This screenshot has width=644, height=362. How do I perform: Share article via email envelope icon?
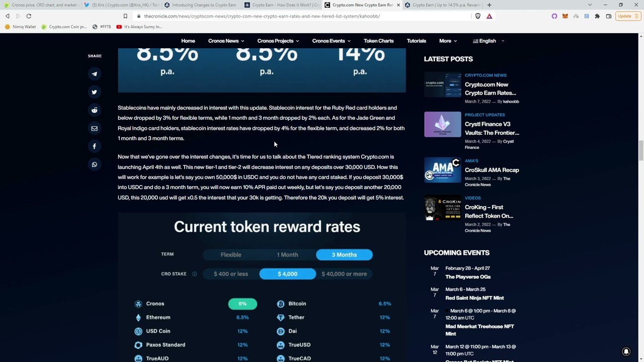click(x=94, y=128)
